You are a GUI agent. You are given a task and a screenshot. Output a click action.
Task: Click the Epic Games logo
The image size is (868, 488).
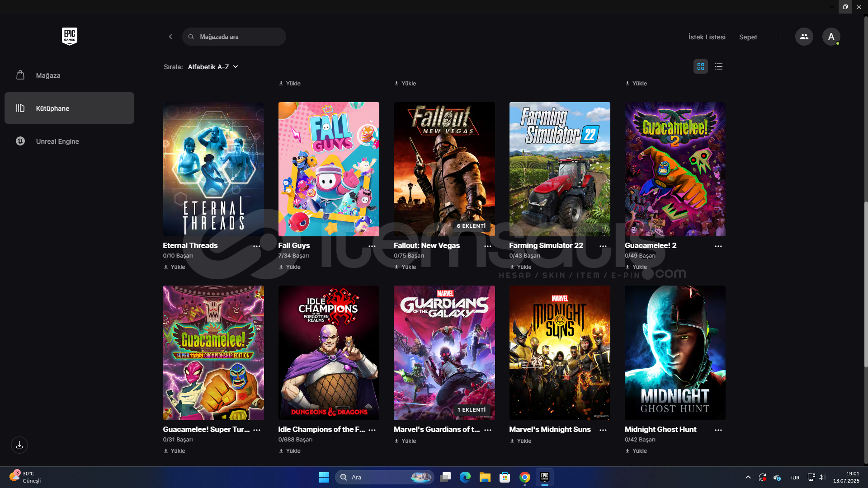(x=70, y=36)
